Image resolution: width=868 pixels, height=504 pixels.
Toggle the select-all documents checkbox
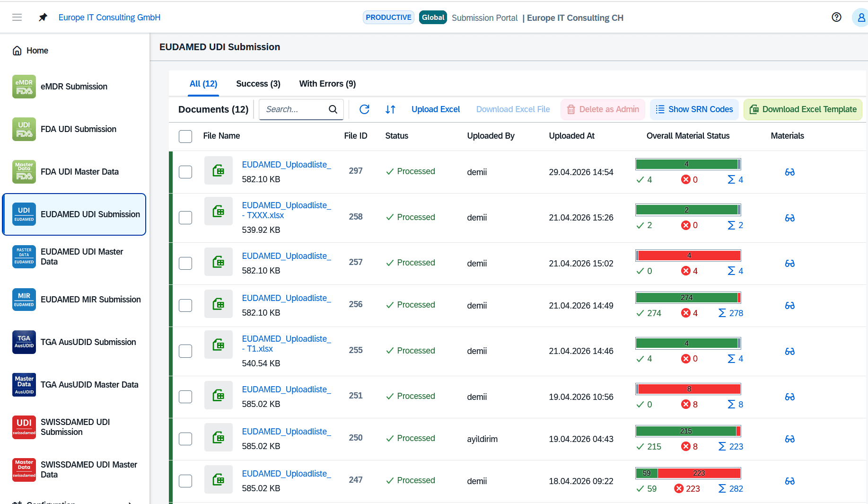click(x=185, y=136)
